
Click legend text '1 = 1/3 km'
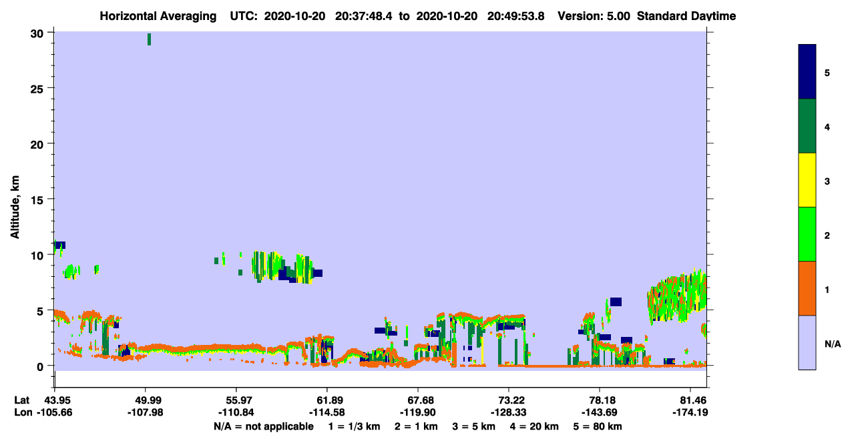[x=353, y=426]
